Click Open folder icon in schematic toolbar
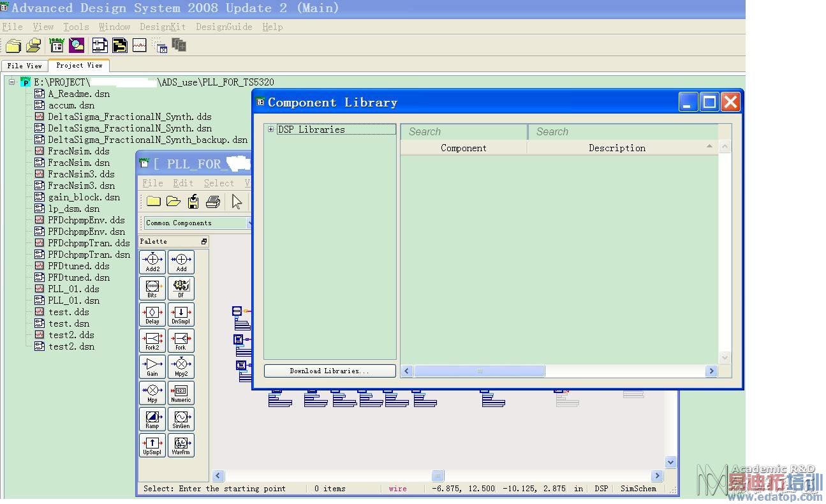Screen dimensions: 826x504 pyautogui.click(x=173, y=202)
